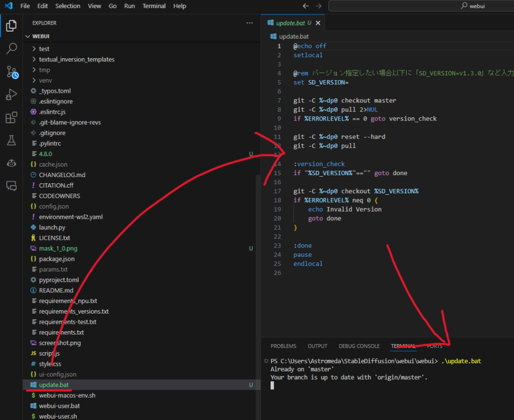This screenshot has width=514, height=420.
Task: Open pyproject.toml file
Action: coord(142,280)
